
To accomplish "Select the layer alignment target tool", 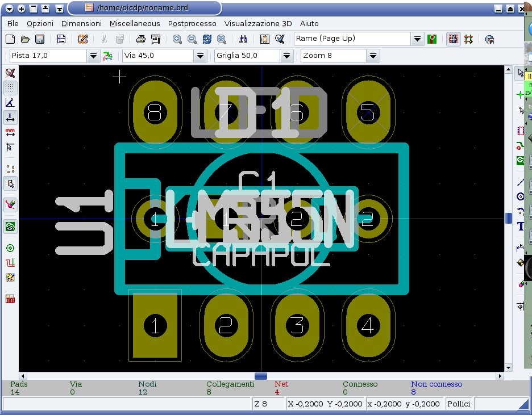I will (521, 262).
